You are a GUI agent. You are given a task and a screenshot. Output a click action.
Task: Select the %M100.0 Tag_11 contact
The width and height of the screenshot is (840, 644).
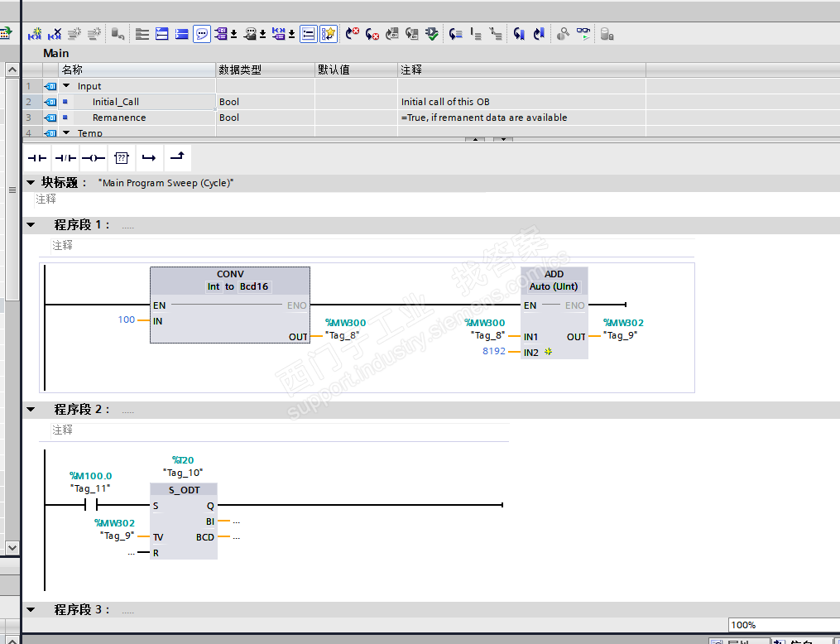[x=90, y=505]
